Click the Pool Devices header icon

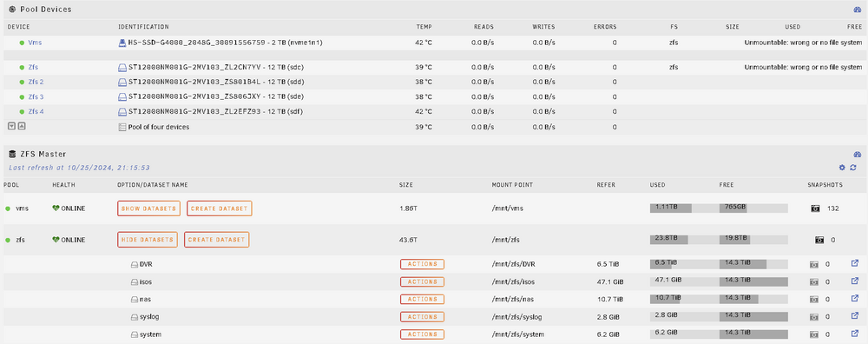(12, 10)
